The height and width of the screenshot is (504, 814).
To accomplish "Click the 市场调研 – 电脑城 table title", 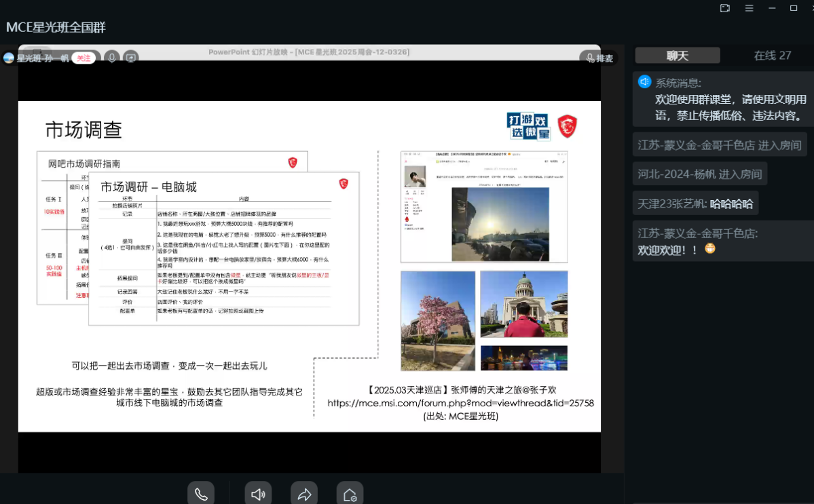I will [x=149, y=187].
